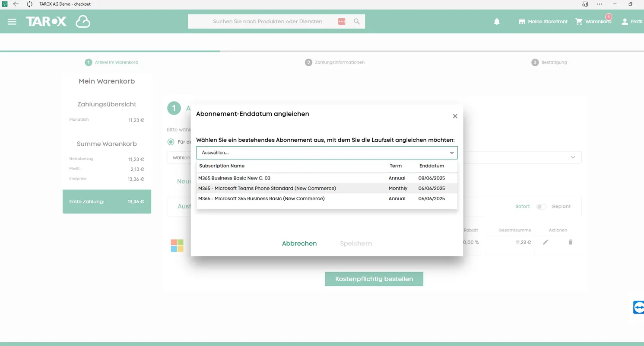Open Meine Storefront
The width and height of the screenshot is (644, 346).
tap(543, 22)
